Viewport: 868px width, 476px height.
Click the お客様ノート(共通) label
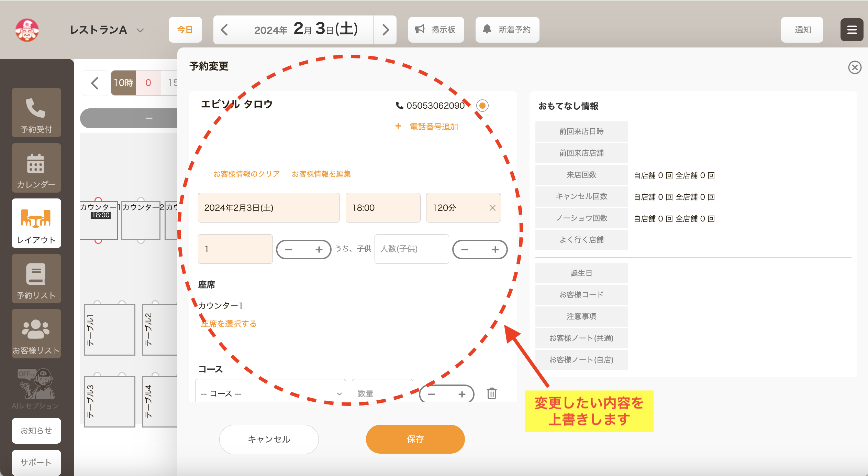(x=581, y=338)
